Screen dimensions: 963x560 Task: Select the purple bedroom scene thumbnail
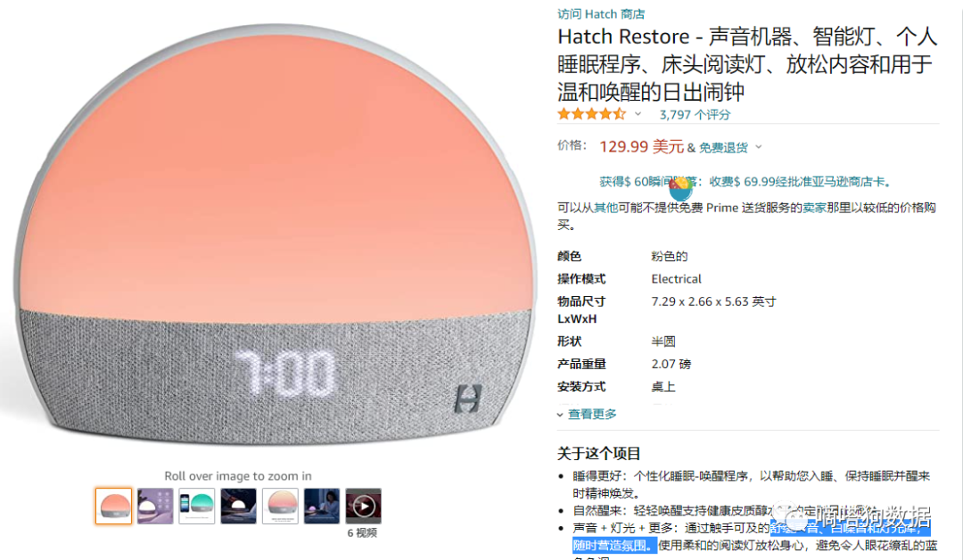(155, 506)
